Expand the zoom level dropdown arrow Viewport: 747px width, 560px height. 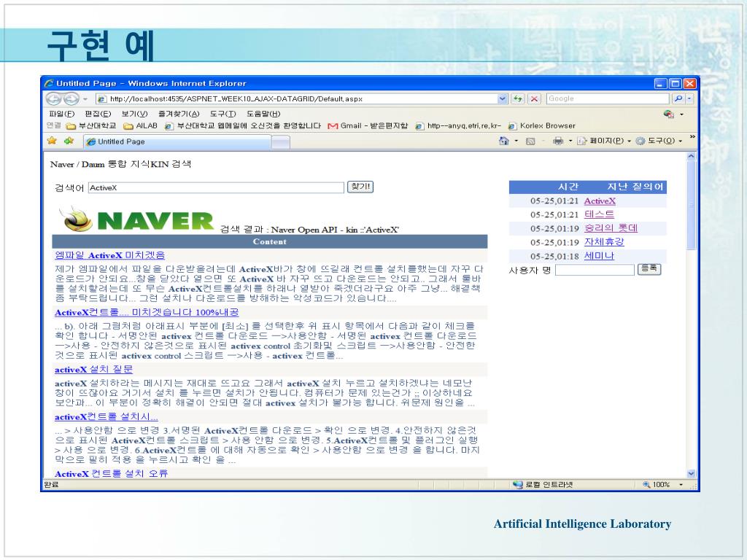pos(681,485)
